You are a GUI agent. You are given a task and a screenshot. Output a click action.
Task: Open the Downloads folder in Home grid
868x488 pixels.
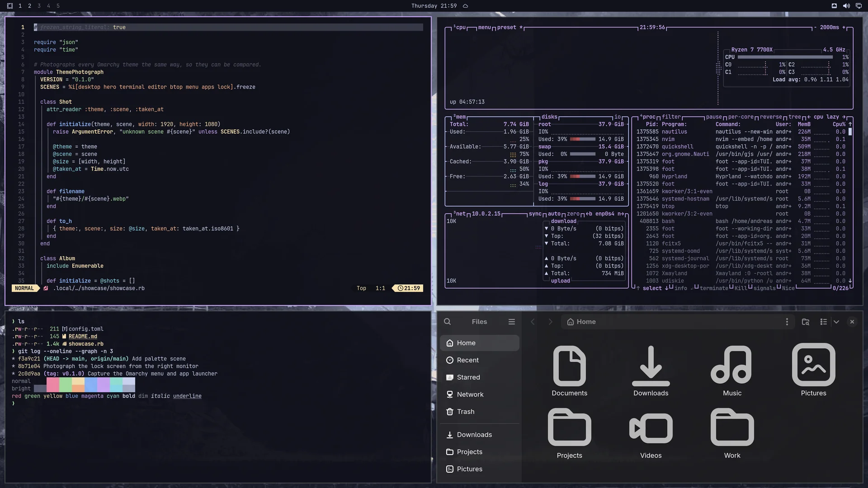coord(651,371)
